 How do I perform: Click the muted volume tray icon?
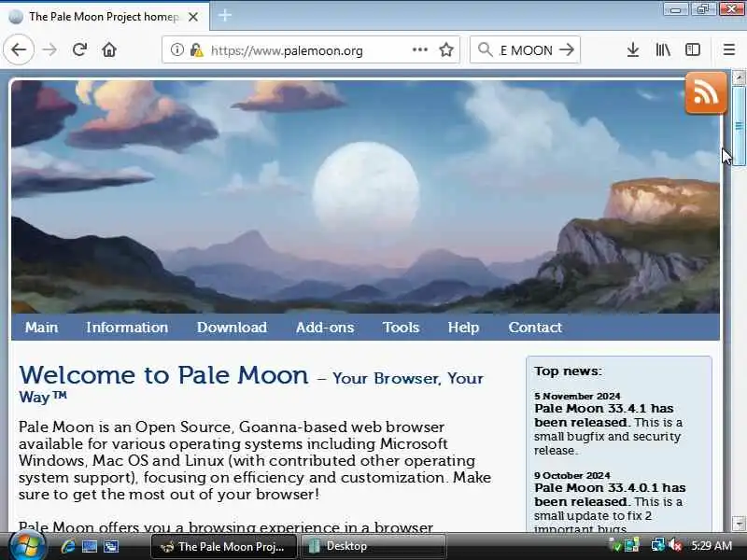[675, 546]
